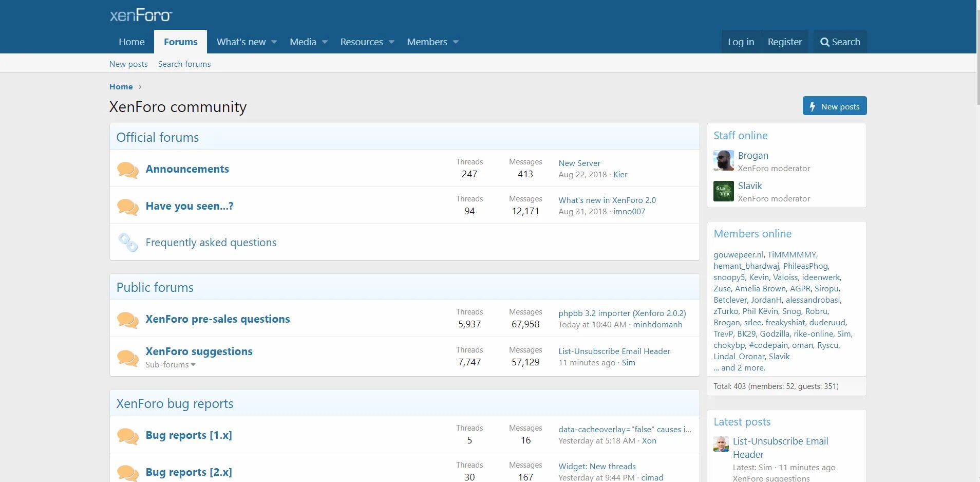Open Frequently asked questions
The height and width of the screenshot is (482, 980).
coord(211,242)
